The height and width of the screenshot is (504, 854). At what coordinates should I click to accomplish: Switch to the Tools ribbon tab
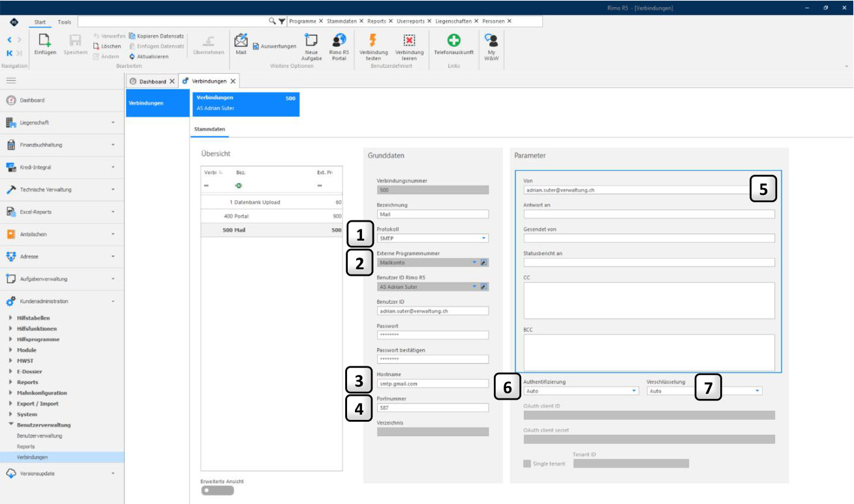(65, 22)
